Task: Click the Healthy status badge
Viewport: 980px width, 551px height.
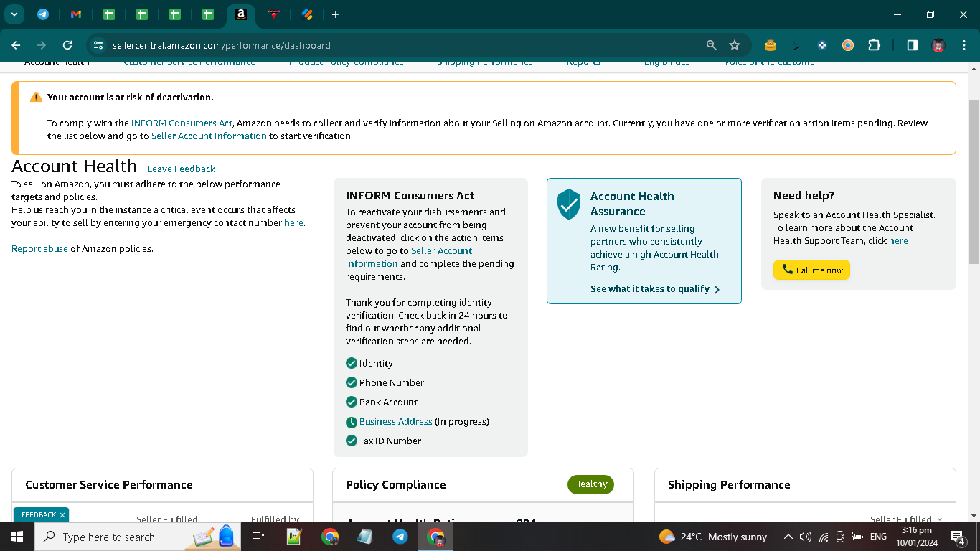Action: point(590,484)
